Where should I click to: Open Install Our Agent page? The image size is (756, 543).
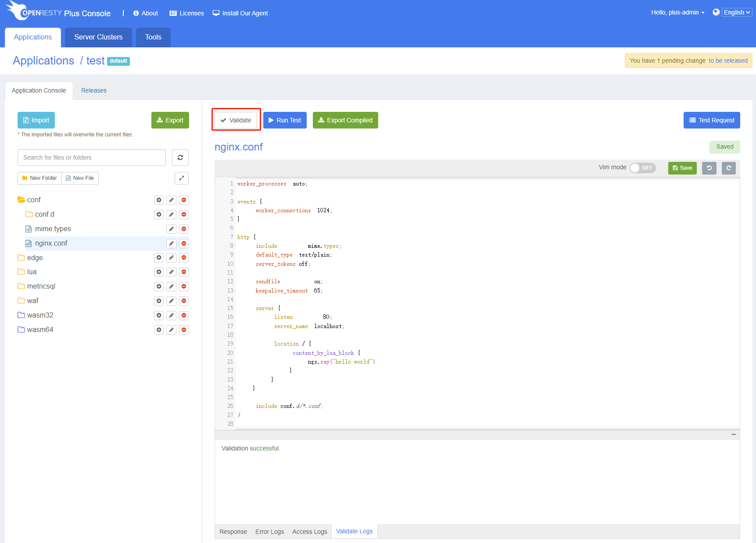click(240, 13)
